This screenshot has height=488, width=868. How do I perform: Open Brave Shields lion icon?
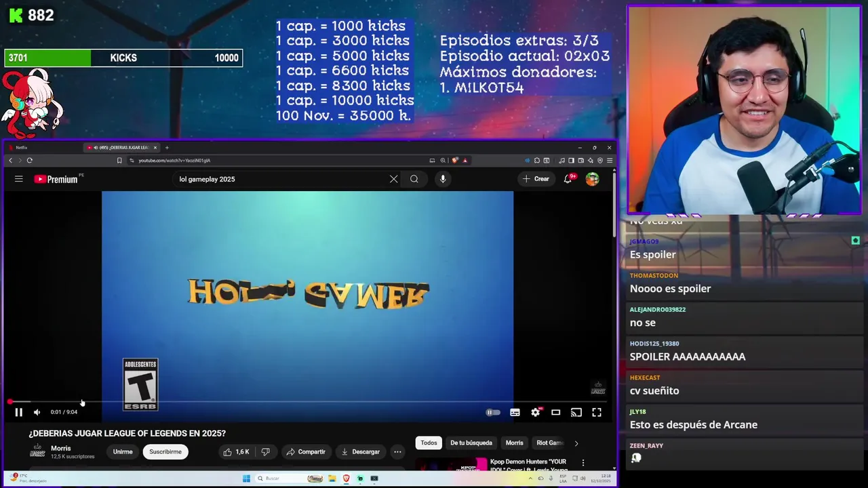coord(455,161)
